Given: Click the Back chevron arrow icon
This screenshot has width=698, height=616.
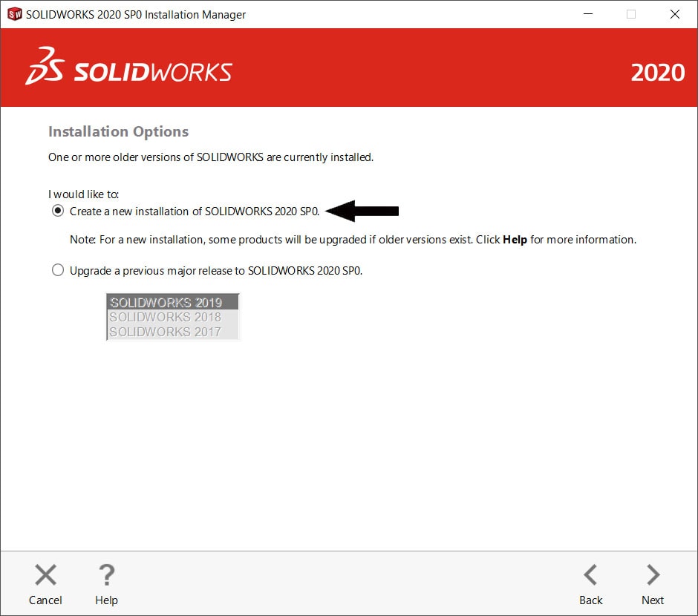Looking at the screenshot, I should pyautogui.click(x=590, y=574).
